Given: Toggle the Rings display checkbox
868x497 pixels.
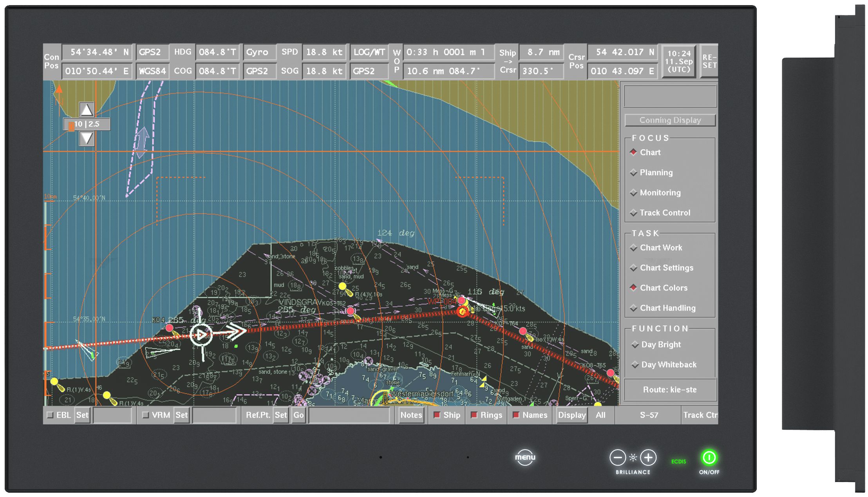Looking at the screenshot, I should [x=474, y=415].
